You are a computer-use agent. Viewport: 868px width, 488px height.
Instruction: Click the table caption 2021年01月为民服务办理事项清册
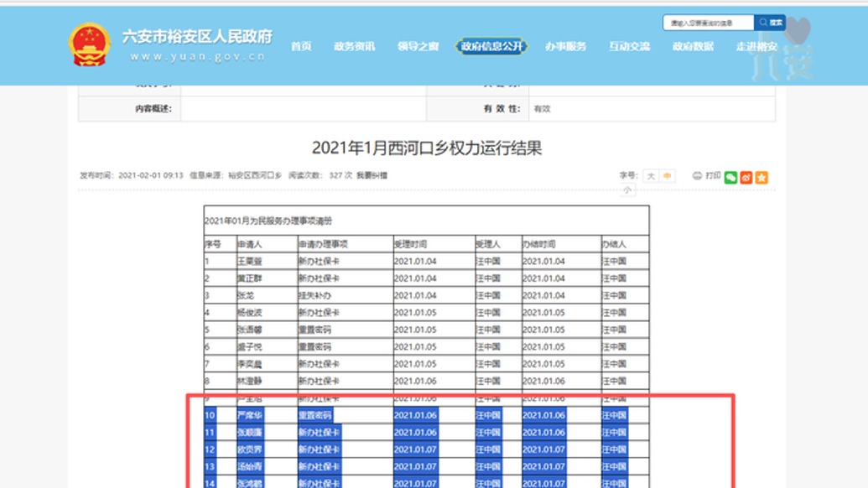point(268,221)
